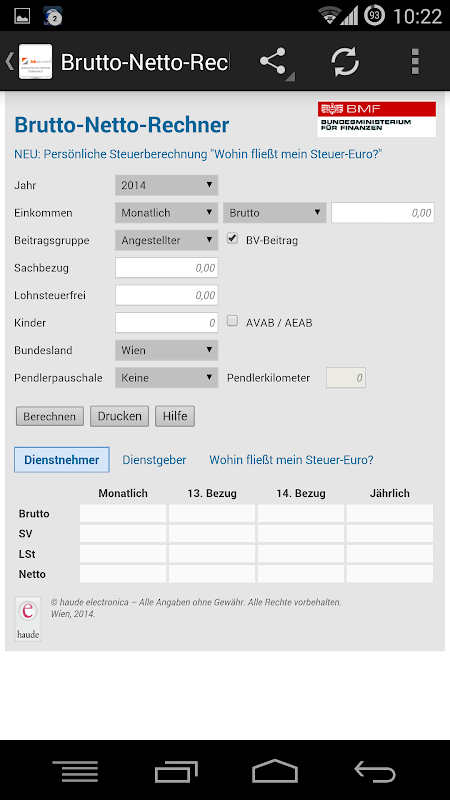Viewport: 450px width, 800px height.
Task: Click the BMF Bundesministerium logo
Action: coord(377,119)
